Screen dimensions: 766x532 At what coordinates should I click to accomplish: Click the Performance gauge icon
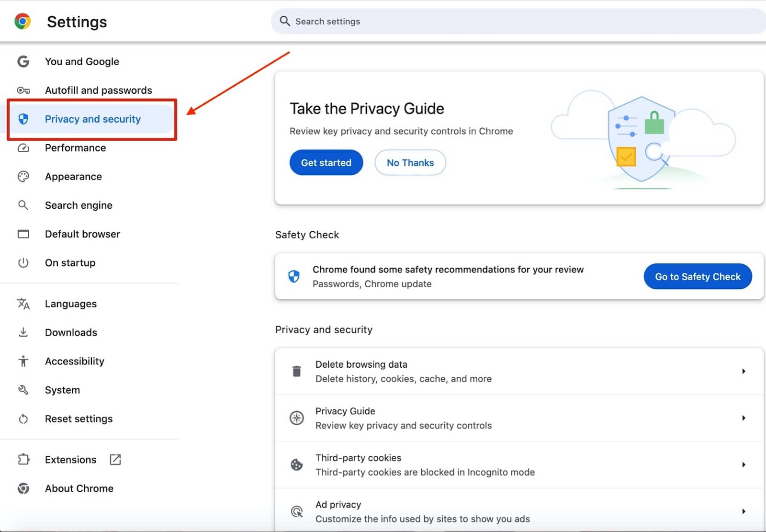pos(23,148)
